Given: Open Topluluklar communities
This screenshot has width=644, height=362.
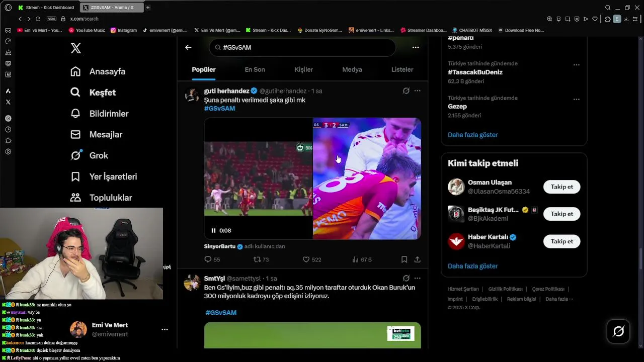Looking at the screenshot, I should (101, 198).
